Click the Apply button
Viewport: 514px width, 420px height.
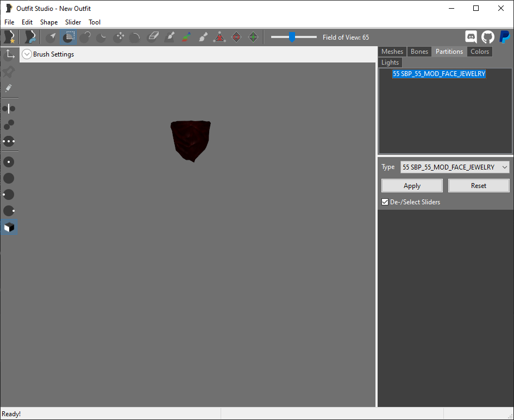(412, 186)
